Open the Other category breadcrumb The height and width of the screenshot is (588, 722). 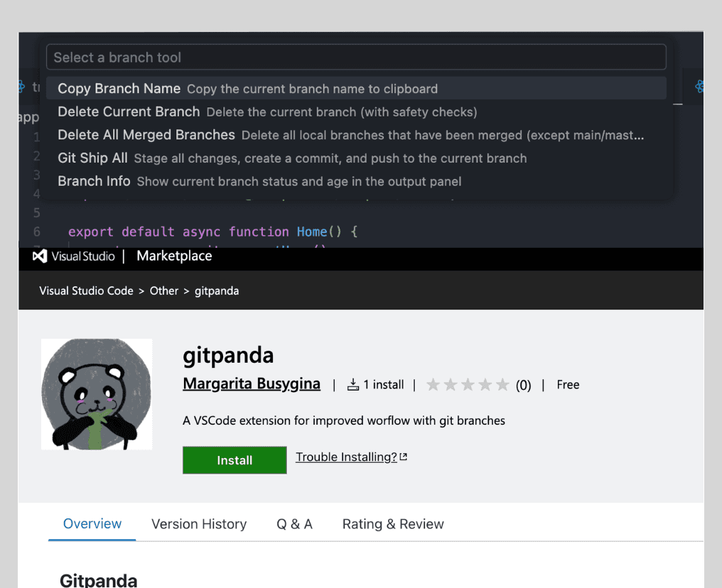(x=164, y=290)
